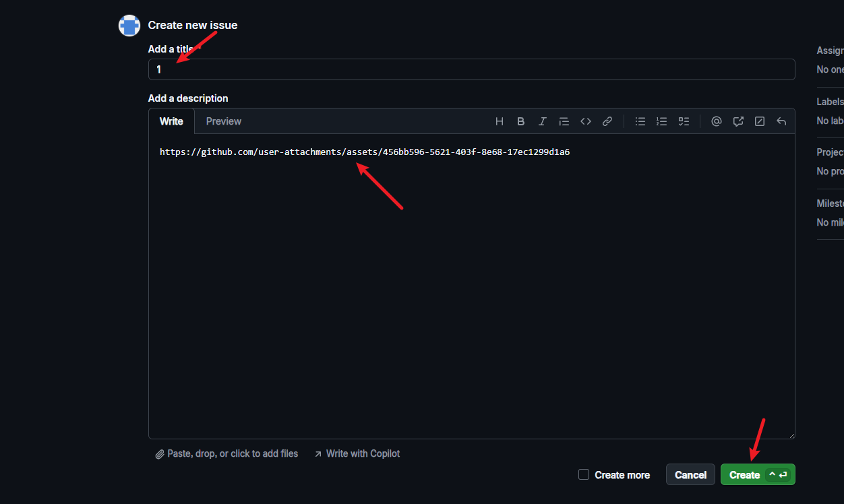Viewport: 844px width, 504px height.
Task: Click the user avatar beside Create new issue
Action: tap(129, 26)
